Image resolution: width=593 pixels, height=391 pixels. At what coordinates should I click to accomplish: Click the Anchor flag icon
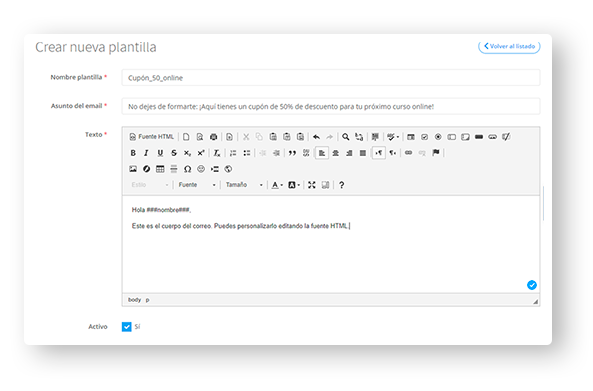[x=436, y=153]
